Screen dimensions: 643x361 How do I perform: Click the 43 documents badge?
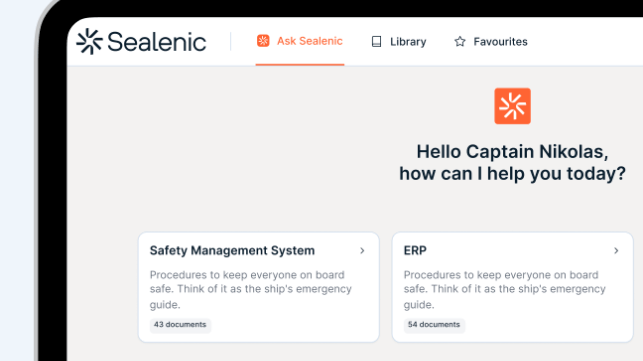click(x=180, y=324)
